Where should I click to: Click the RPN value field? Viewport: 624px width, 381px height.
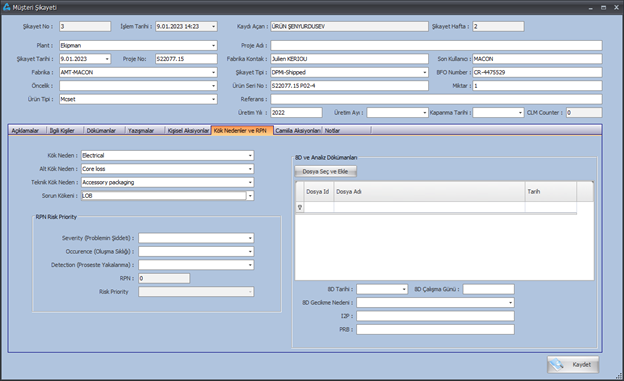click(164, 279)
